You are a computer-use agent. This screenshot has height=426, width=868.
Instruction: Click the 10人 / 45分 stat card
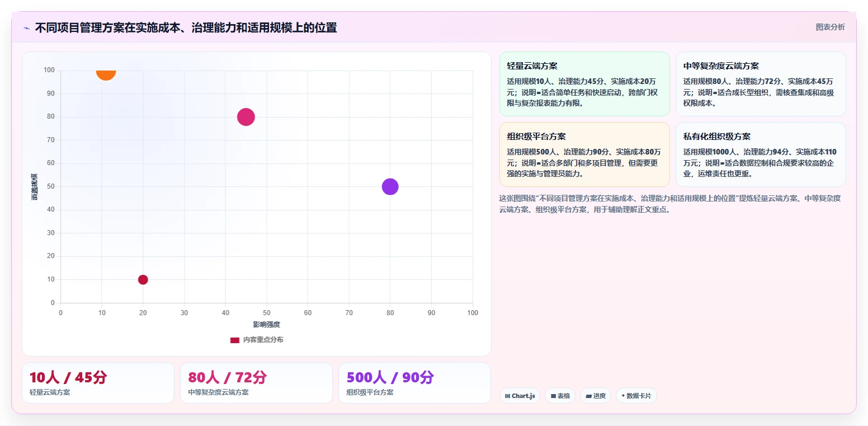(x=98, y=383)
